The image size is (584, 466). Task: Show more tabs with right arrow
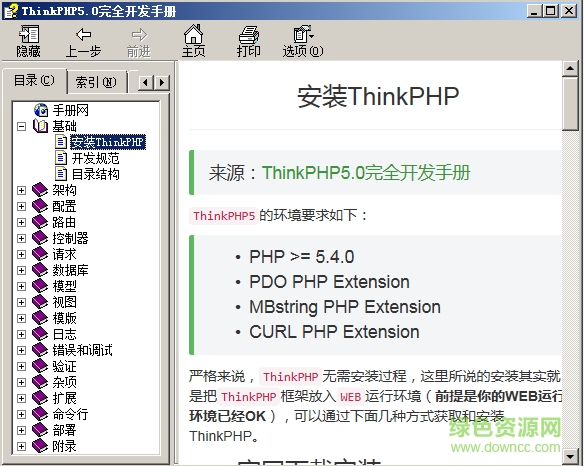(162, 82)
